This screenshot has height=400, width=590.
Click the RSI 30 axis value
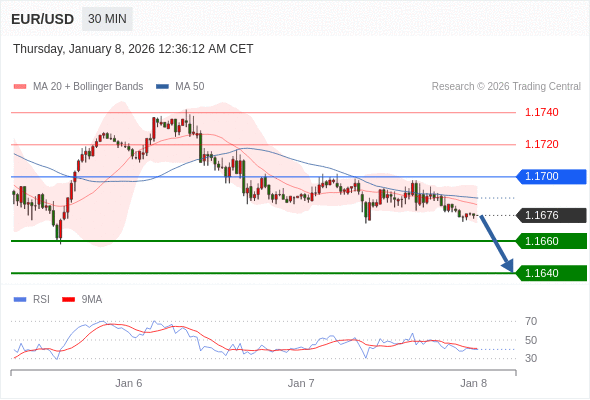[x=531, y=358]
